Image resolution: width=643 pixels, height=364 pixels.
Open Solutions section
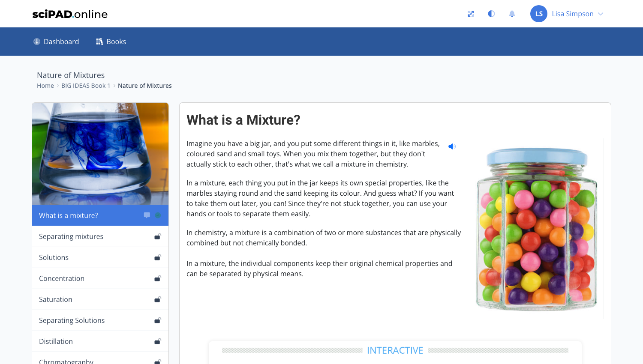click(100, 257)
